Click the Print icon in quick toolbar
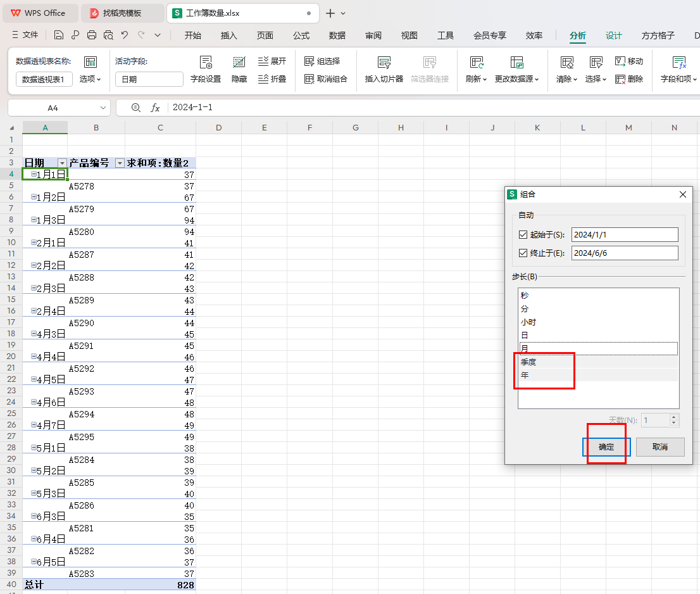700x594 pixels. (x=92, y=35)
